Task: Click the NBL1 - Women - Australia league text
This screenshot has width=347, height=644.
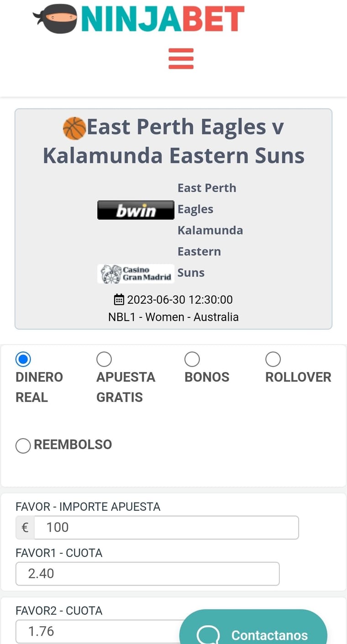Action: (x=173, y=317)
